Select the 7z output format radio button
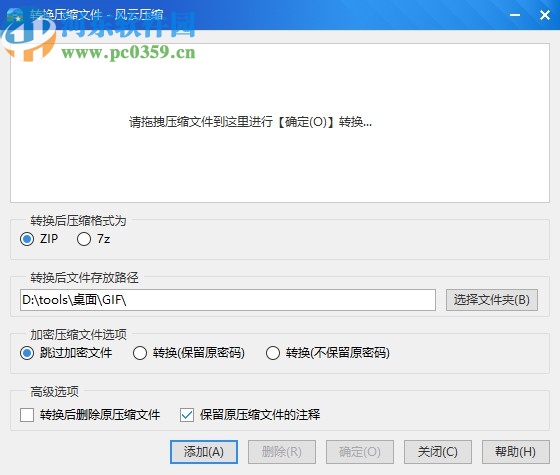 tap(84, 239)
